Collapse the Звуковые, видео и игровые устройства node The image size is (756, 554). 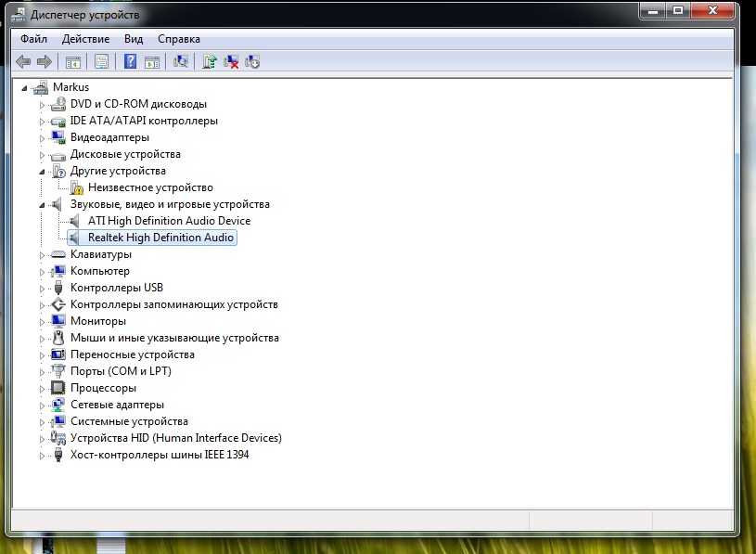pyautogui.click(x=42, y=204)
